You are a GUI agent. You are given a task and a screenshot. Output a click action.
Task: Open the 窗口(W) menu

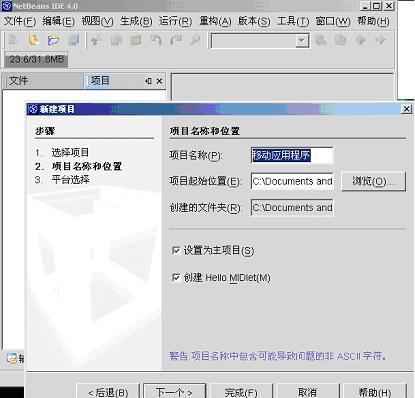point(333,21)
